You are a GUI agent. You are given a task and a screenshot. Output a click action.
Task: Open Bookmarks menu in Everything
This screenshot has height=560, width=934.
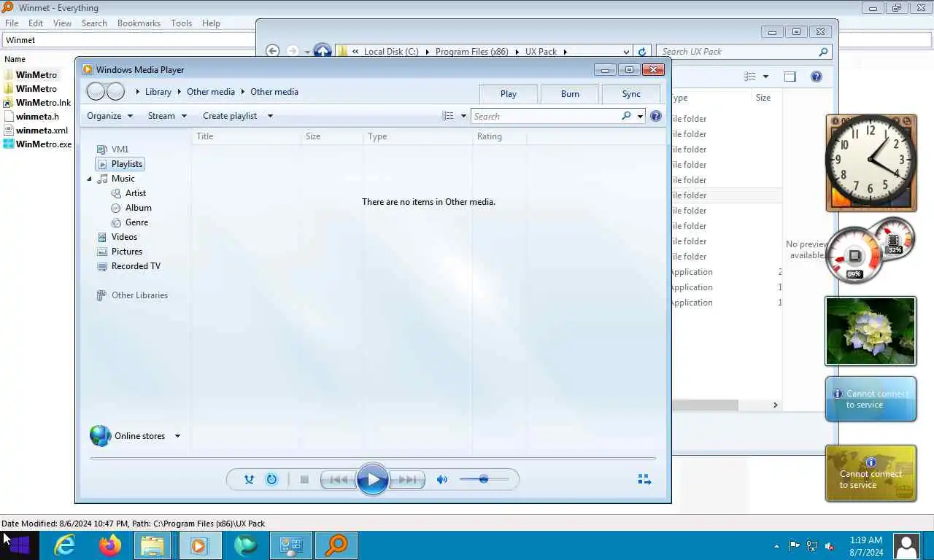coord(139,23)
